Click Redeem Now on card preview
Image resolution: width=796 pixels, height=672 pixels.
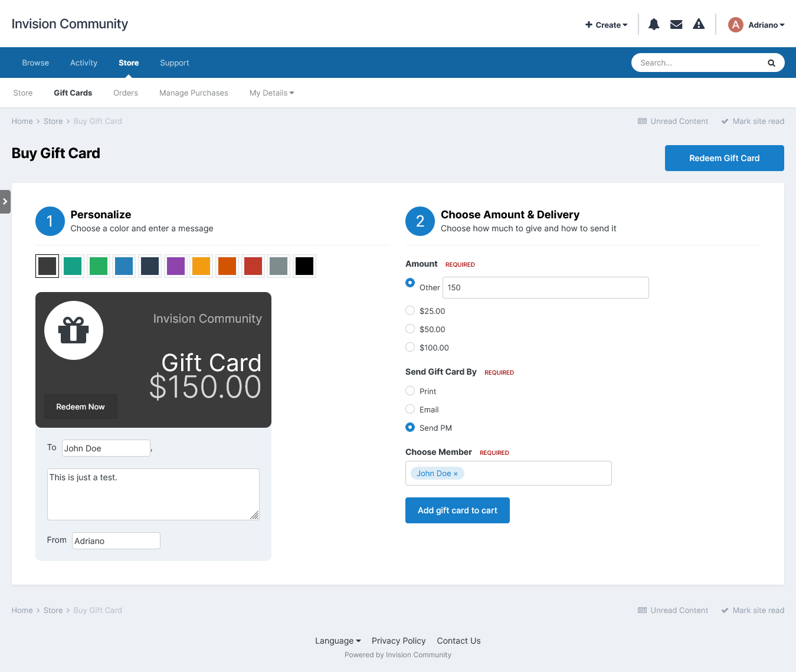pos(81,407)
